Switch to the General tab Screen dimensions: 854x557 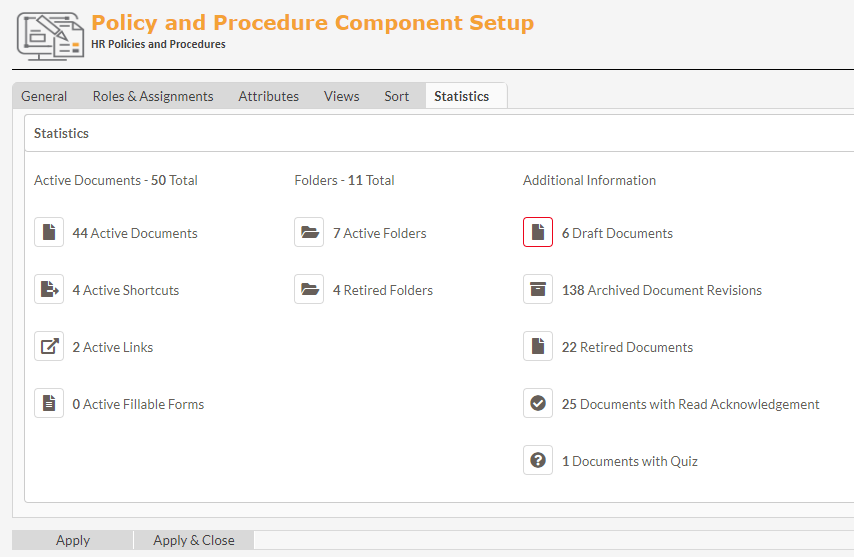click(44, 96)
